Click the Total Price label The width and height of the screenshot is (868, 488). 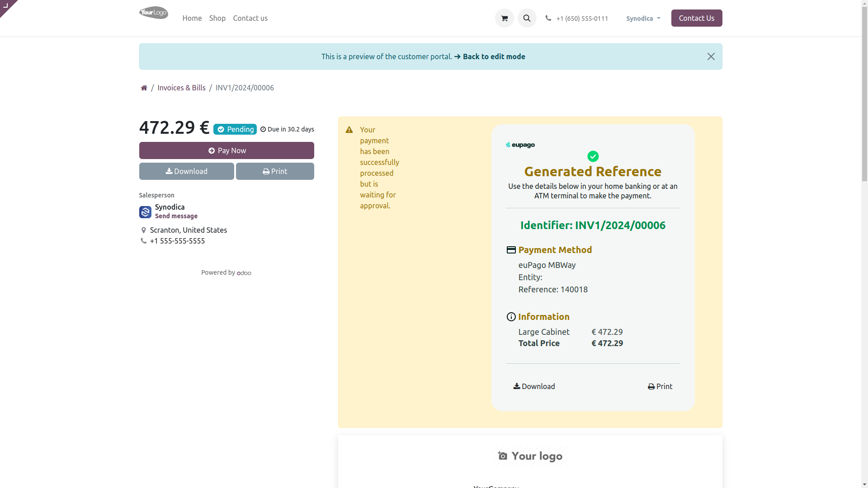[539, 343]
